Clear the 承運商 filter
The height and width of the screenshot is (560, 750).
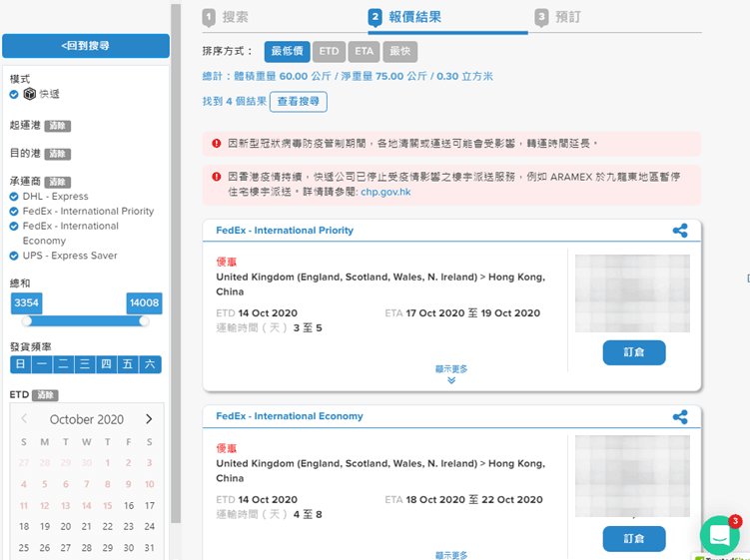click(x=57, y=183)
